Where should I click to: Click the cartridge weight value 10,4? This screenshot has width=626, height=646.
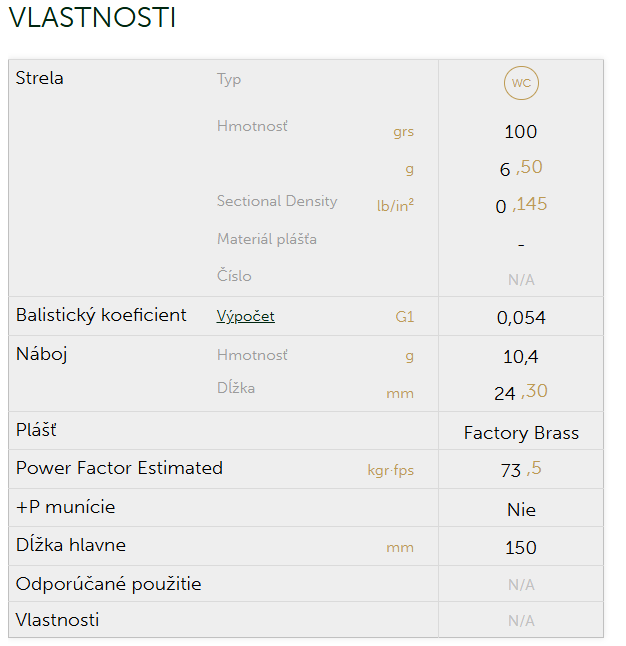click(521, 356)
